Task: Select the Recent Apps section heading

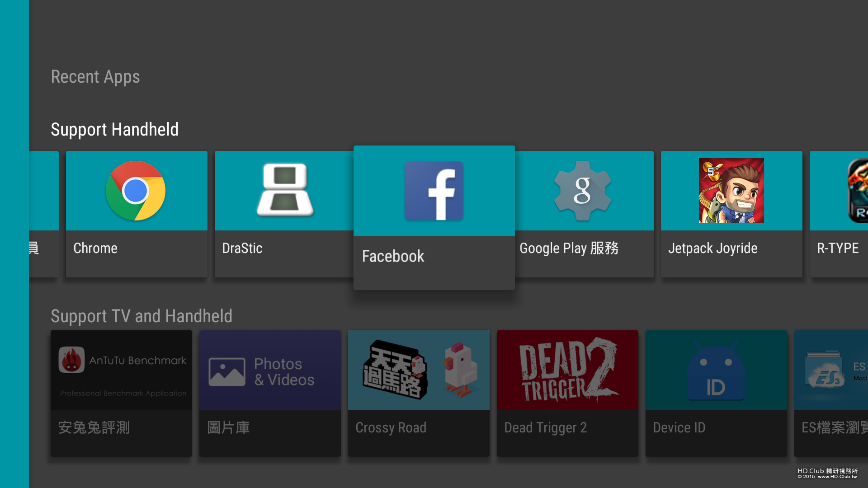Action: pyautogui.click(x=95, y=77)
